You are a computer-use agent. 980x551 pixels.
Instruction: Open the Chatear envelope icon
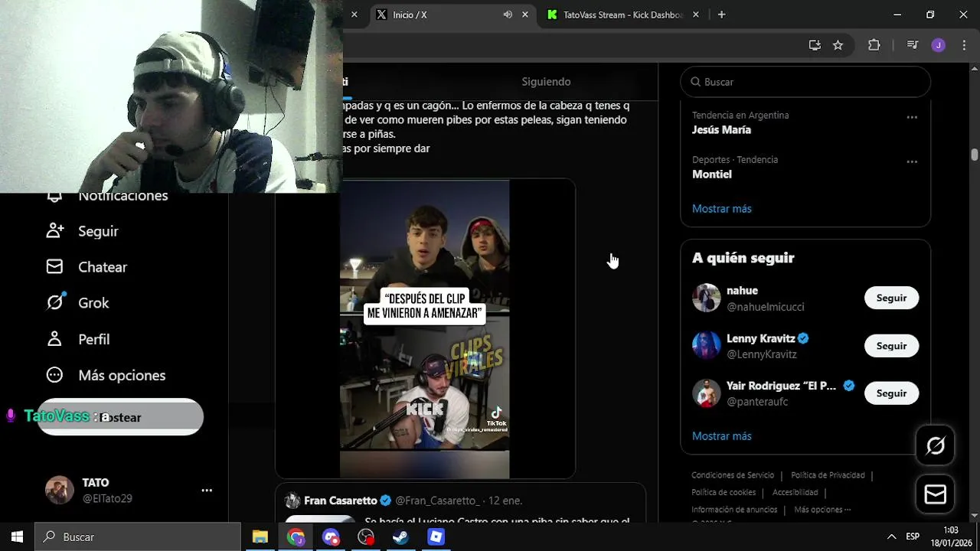coord(54,266)
